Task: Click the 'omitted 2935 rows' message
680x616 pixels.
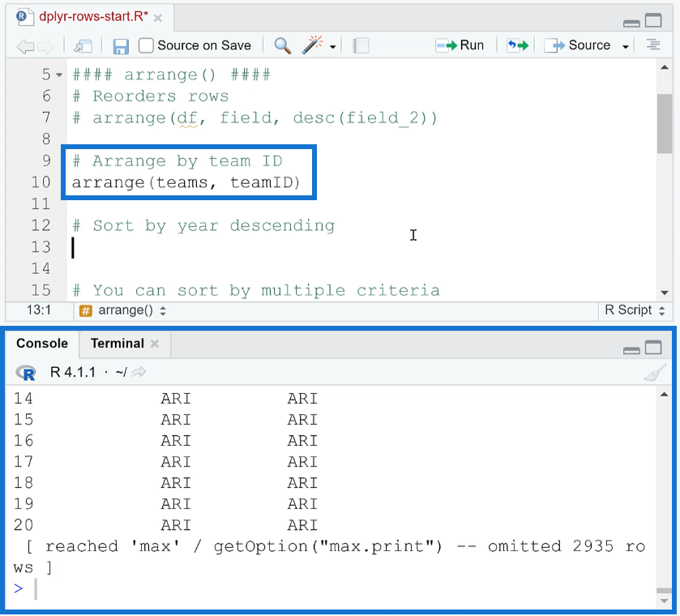Action: click(x=329, y=557)
